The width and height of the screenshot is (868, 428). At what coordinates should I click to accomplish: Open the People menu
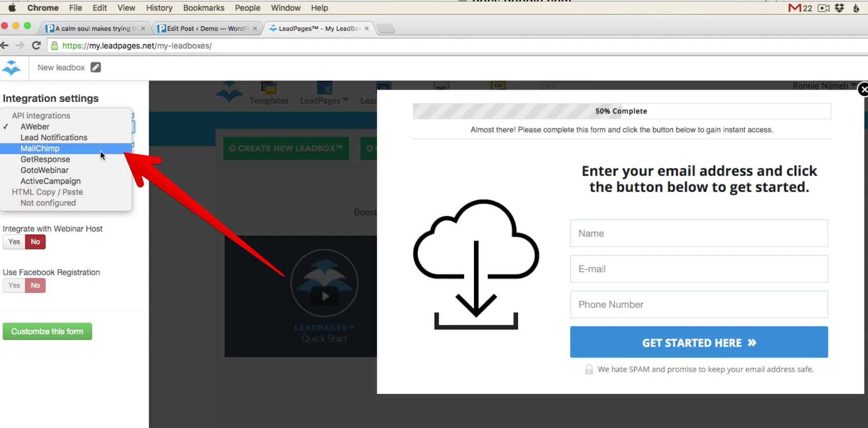tap(247, 8)
